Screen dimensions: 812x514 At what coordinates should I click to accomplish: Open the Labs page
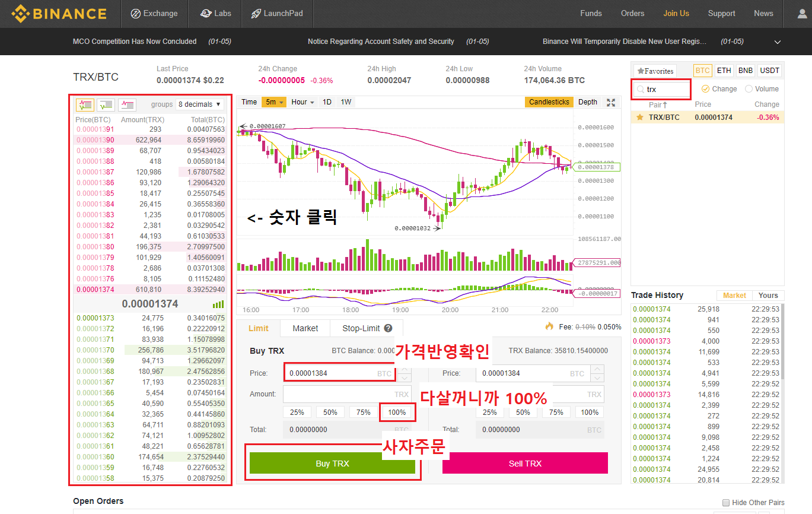(x=216, y=13)
